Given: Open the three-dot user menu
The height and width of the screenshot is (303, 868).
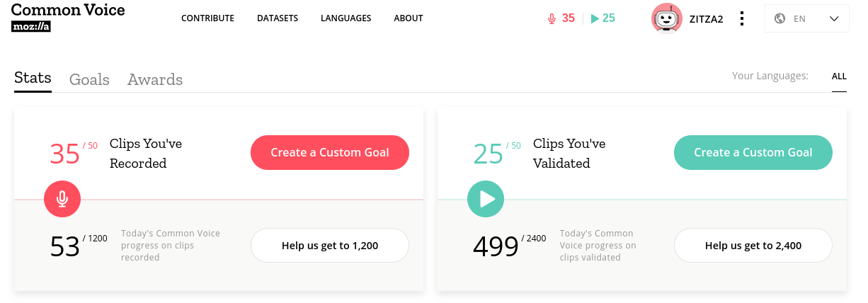Looking at the screenshot, I should tap(741, 18).
